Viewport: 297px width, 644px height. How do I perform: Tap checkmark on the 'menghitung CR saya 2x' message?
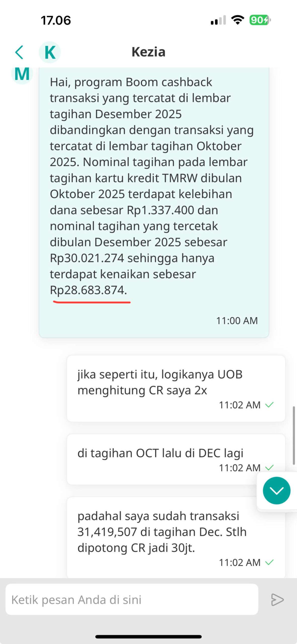click(269, 405)
